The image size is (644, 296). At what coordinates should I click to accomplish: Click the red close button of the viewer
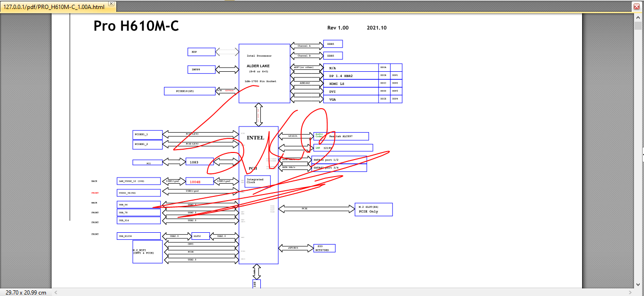click(x=636, y=7)
